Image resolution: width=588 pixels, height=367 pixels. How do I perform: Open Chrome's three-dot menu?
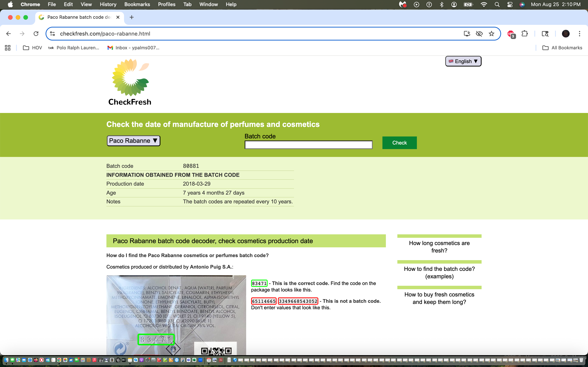(x=579, y=34)
